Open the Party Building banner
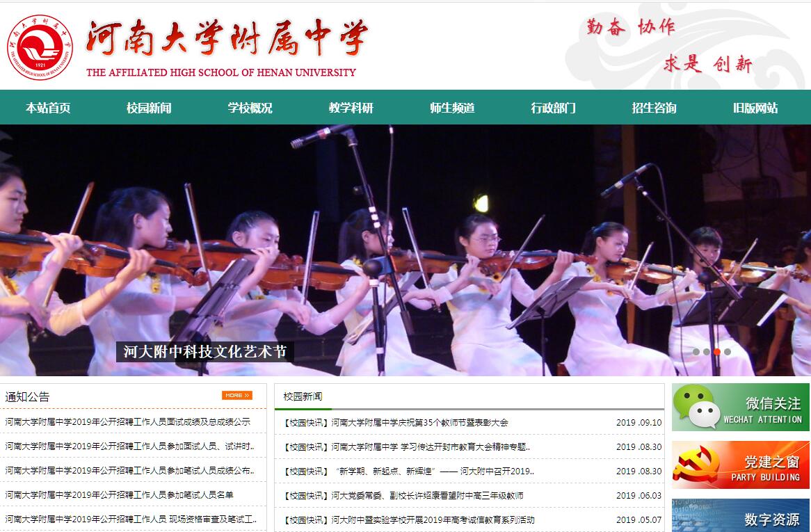 [x=740, y=465]
